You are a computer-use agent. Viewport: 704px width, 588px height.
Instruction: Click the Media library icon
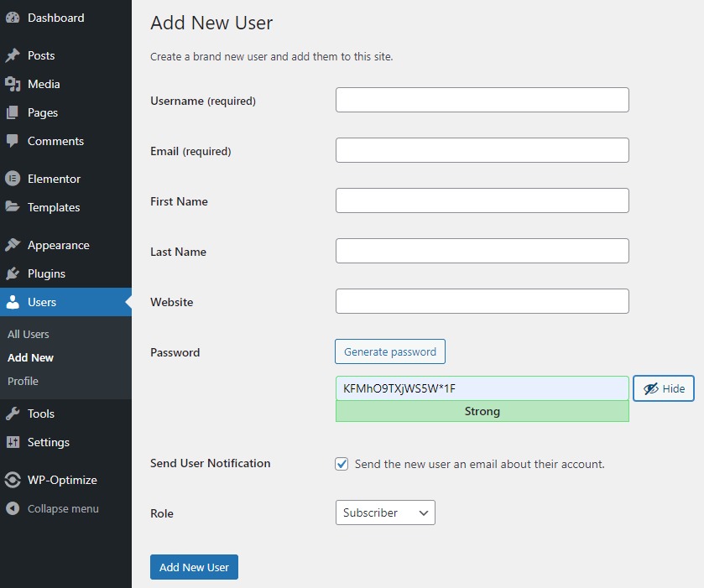(13, 84)
